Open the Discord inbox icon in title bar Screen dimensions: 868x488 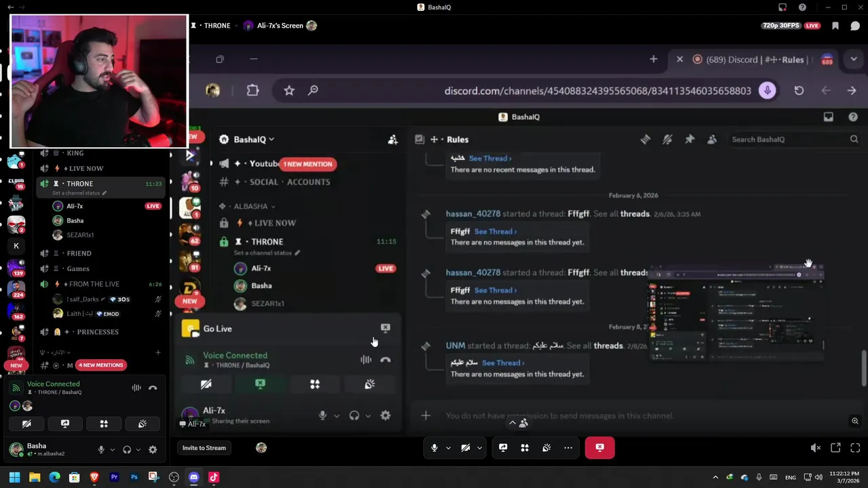[783, 7]
